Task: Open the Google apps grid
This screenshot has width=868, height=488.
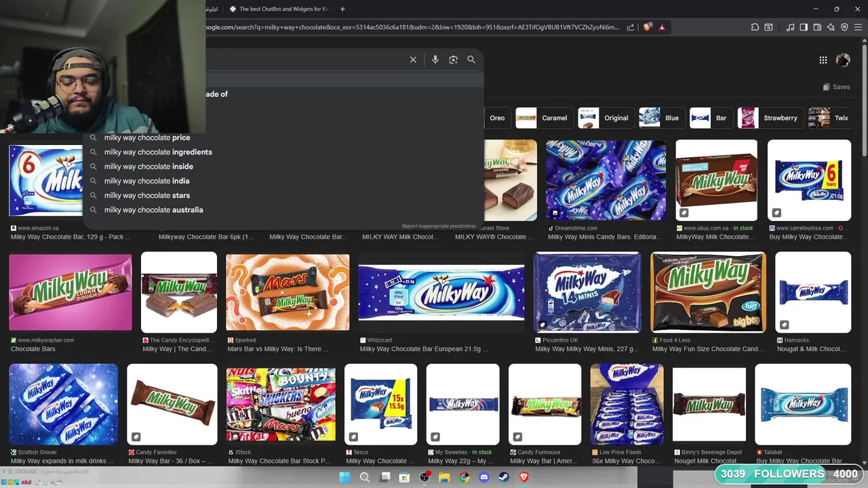Action: tap(823, 60)
